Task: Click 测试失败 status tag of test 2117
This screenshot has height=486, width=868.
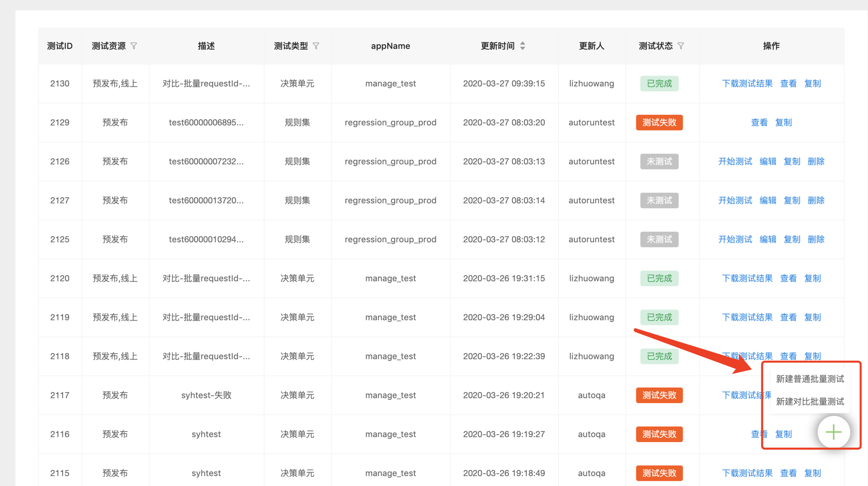Action: click(659, 395)
